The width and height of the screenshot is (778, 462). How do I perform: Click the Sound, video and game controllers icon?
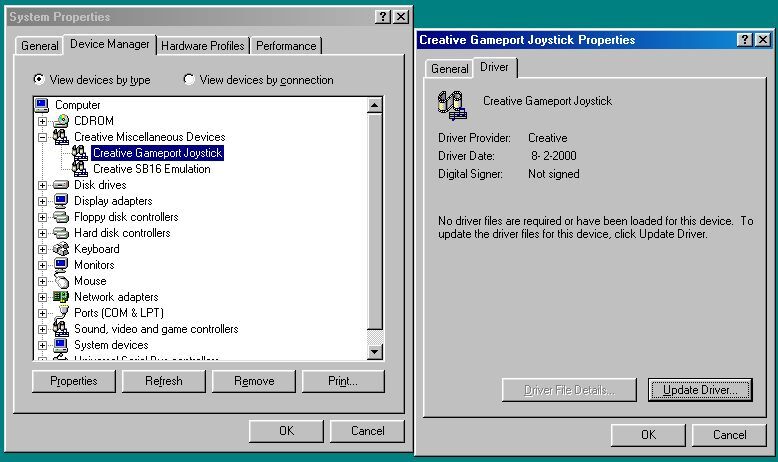[61, 329]
